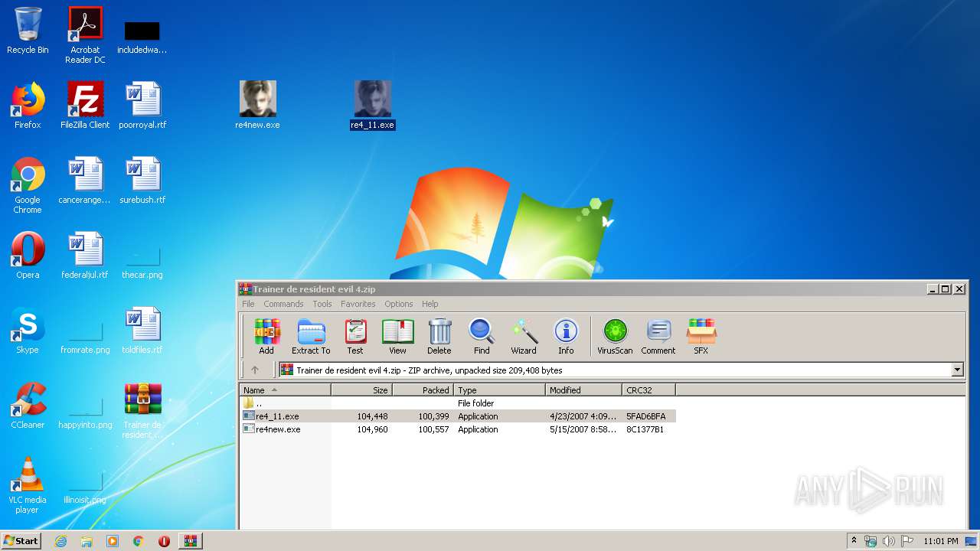Select re4new.exe in the archive list

tap(458, 429)
